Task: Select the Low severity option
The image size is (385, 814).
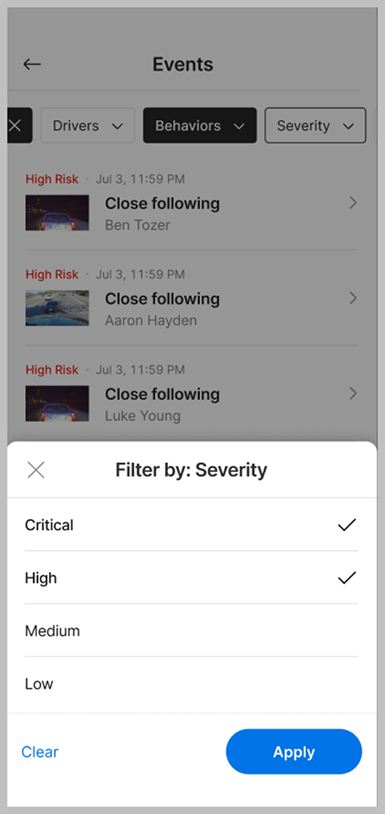Action: (x=191, y=684)
